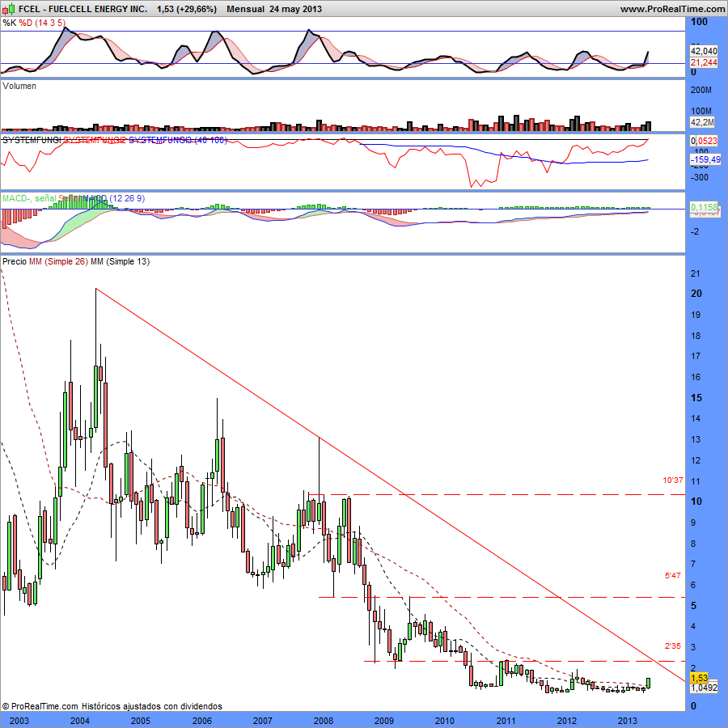Click the candlestick icon beside the FCEL title
728x728 pixels.
coord(8,9)
